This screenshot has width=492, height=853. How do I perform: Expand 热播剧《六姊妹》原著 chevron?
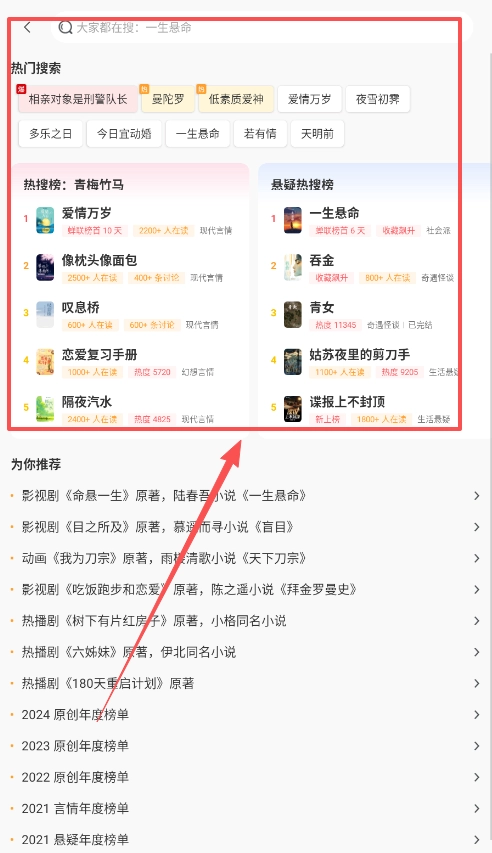tap(477, 652)
